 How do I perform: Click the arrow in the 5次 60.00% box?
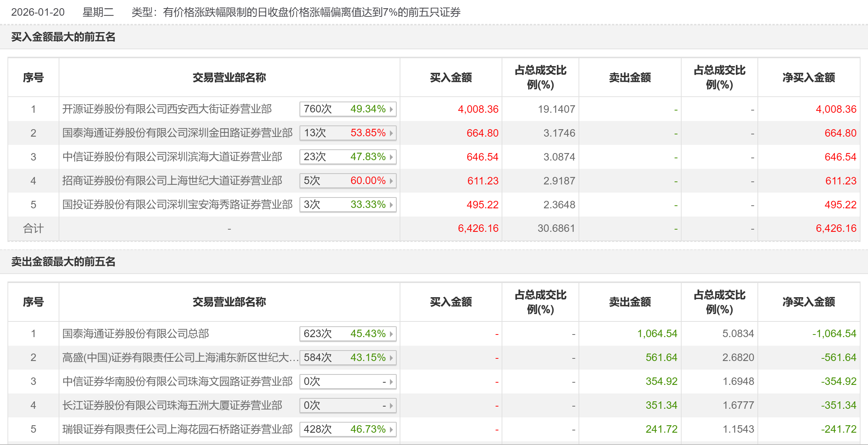pyautogui.click(x=391, y=181)
